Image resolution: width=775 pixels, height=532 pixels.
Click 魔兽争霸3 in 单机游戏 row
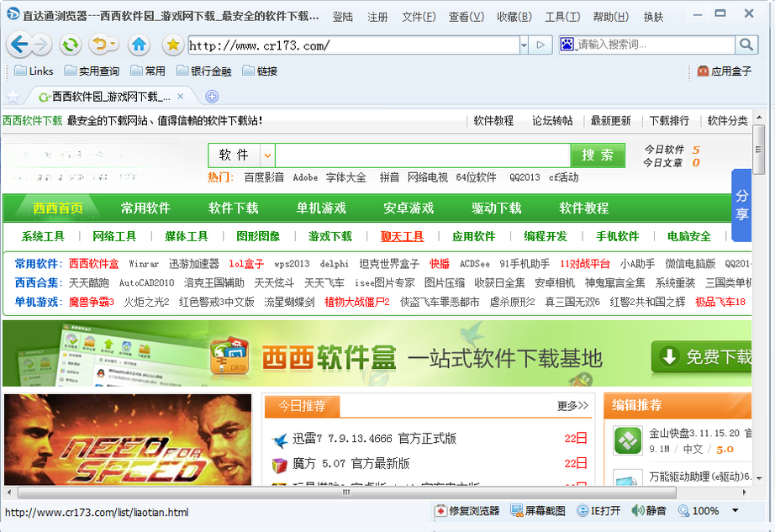[91, 302]
